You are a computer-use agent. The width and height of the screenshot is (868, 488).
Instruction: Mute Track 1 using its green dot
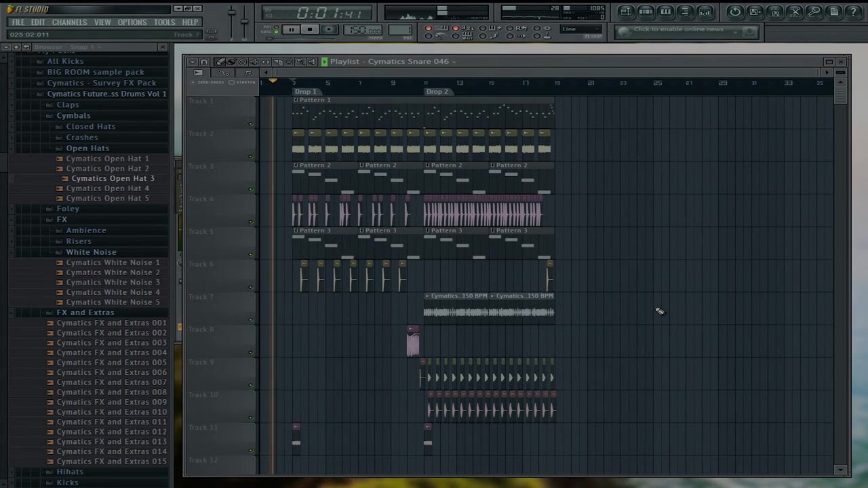250,124
